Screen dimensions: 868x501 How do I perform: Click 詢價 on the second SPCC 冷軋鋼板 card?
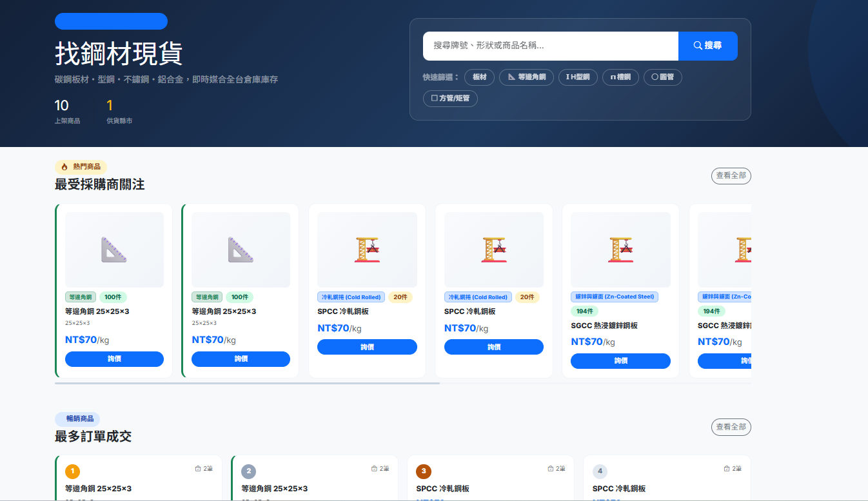pyautogui.click(x=494, y=347)
